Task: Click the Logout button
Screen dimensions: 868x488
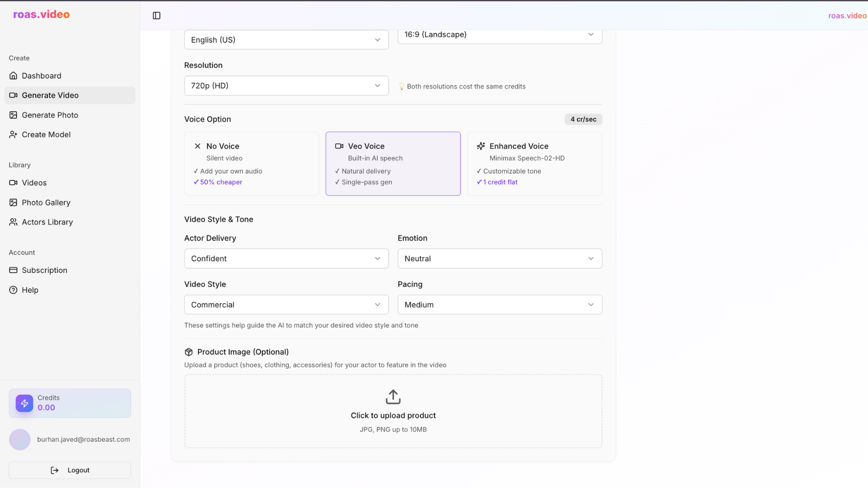Action: point(70,470)
